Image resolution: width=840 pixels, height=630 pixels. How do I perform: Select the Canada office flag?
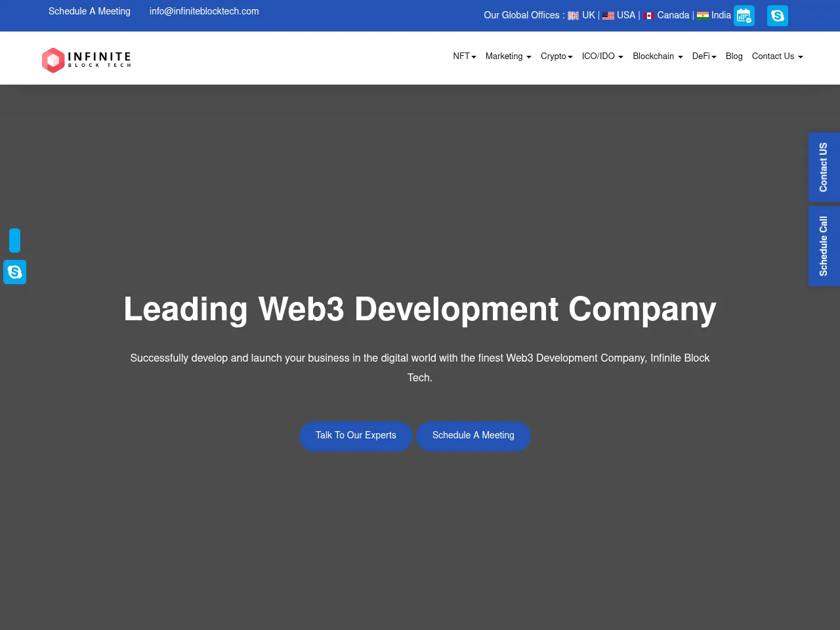pyautogui.click(x=649, y=16)
